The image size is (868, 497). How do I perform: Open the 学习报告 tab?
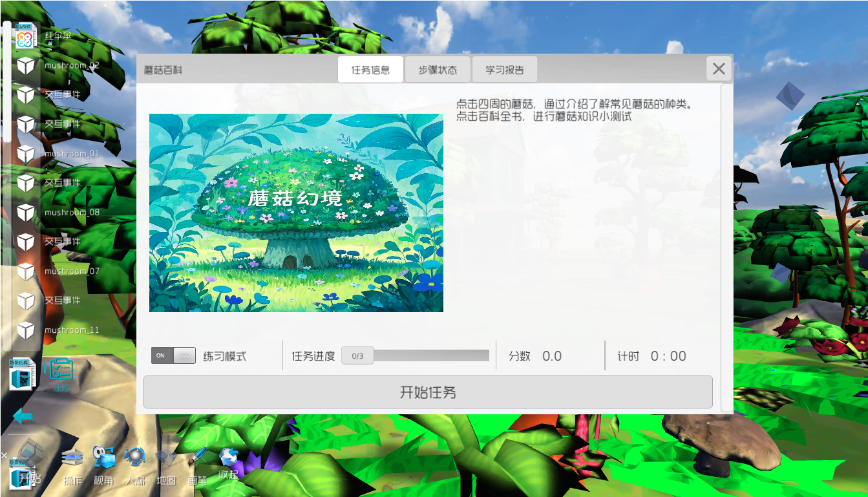(505, 70)
